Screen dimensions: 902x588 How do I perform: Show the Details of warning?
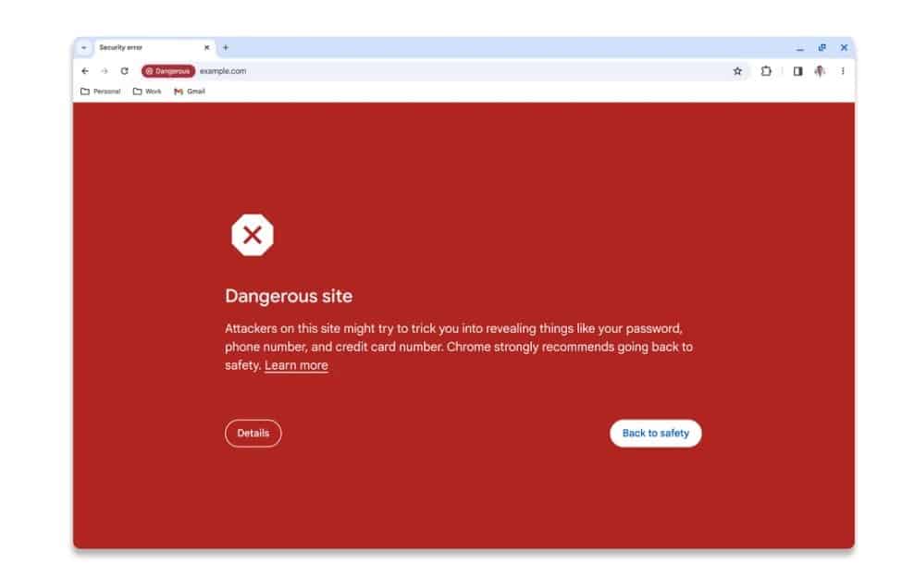253,434
